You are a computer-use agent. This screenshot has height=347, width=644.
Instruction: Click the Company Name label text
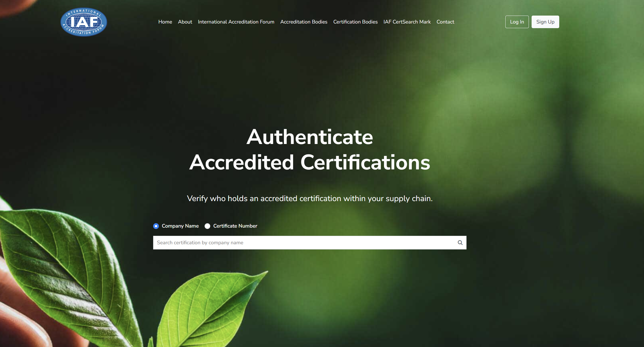click(180, 226)
